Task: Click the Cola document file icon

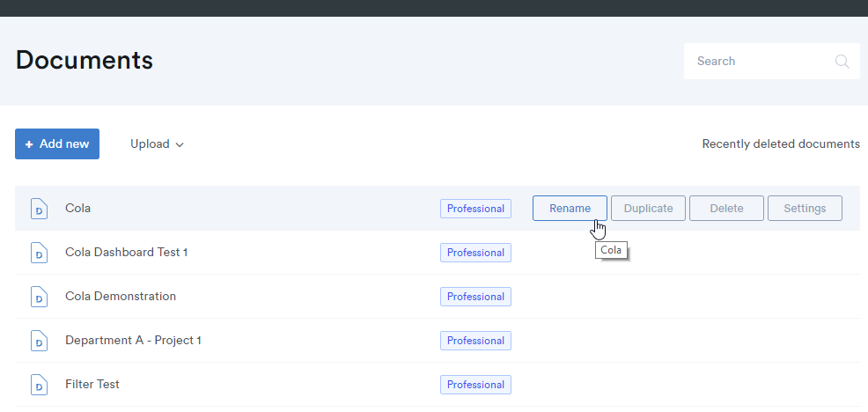Action: (39, 209)
